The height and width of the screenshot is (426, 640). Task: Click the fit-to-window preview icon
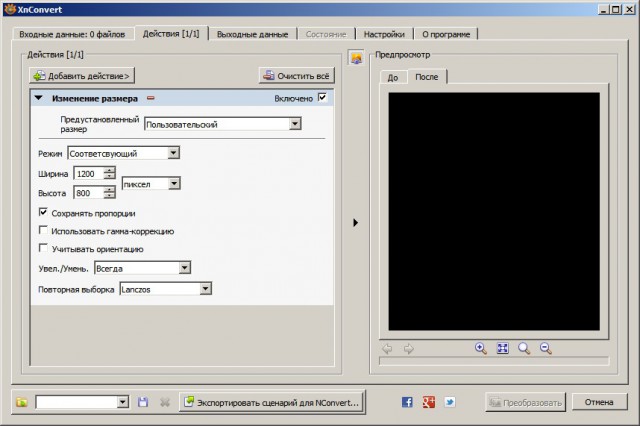coord(503,348)
